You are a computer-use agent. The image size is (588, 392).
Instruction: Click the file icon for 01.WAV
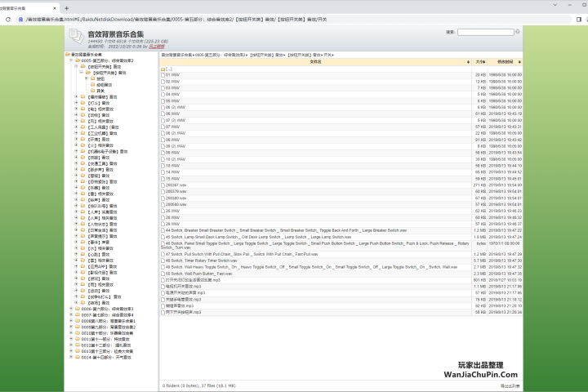pyautogui.click(x=163, y=74)
